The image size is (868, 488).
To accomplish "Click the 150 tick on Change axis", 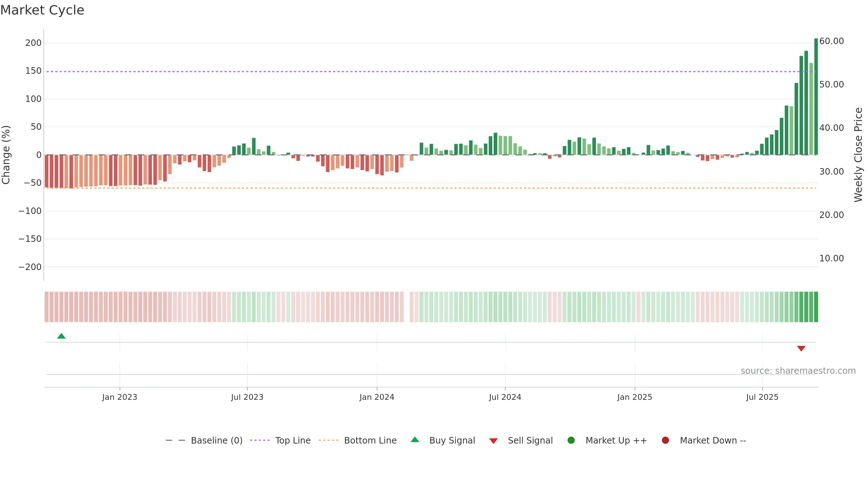I will pos(33,71).
